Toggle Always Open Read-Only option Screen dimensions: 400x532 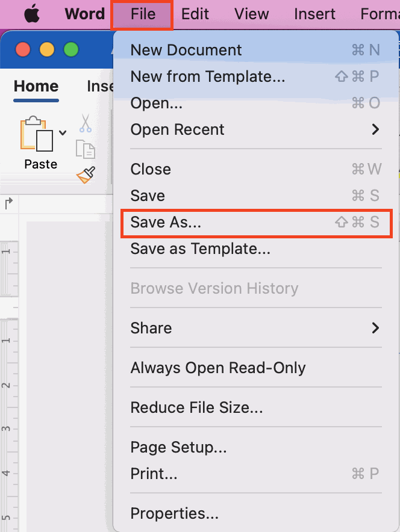coord(255,368)
